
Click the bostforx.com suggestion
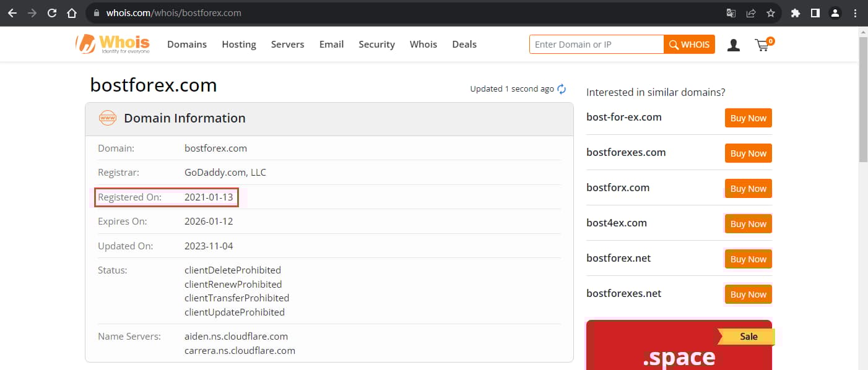[618, 187]
